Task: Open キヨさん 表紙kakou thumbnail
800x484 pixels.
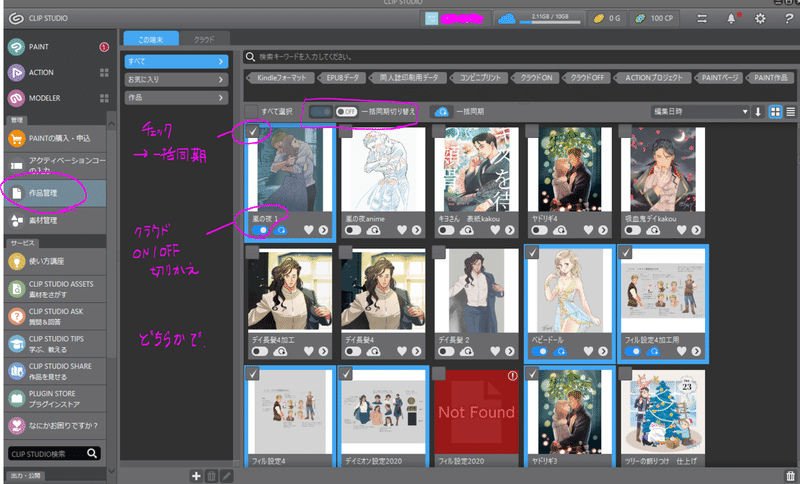Action: pyautogui.click(x=477, y=169)
